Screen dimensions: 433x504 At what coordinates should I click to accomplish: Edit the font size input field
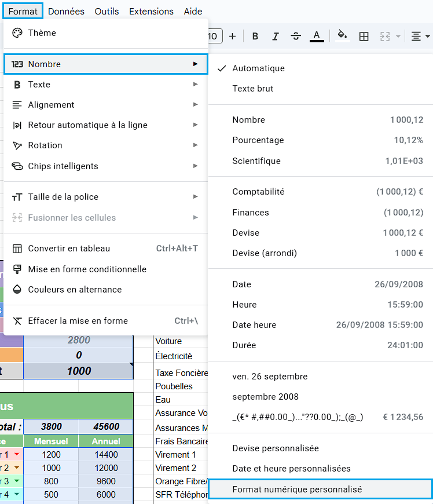pos(213,36)
